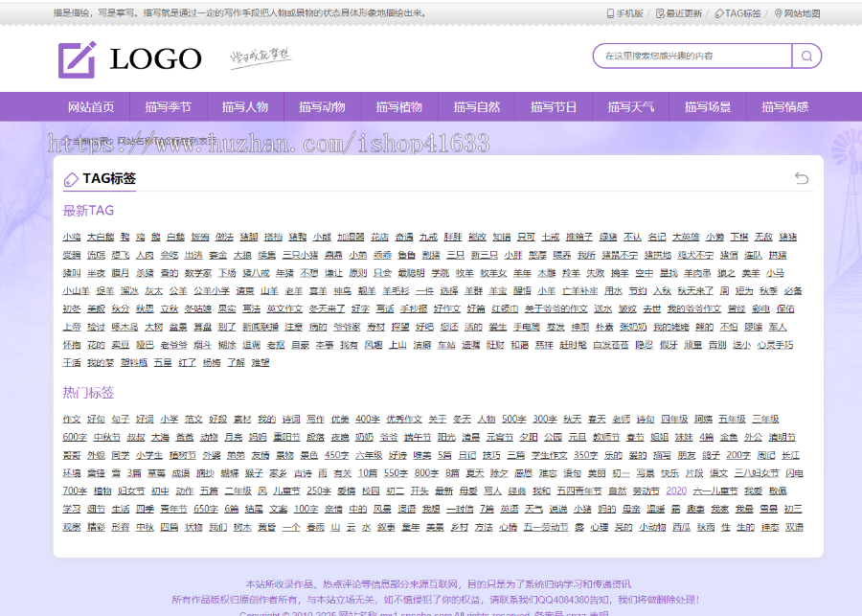The image size is (862, 616).
Task: Open 网站地图 with pin icon
Action: [x=797, y=13]
